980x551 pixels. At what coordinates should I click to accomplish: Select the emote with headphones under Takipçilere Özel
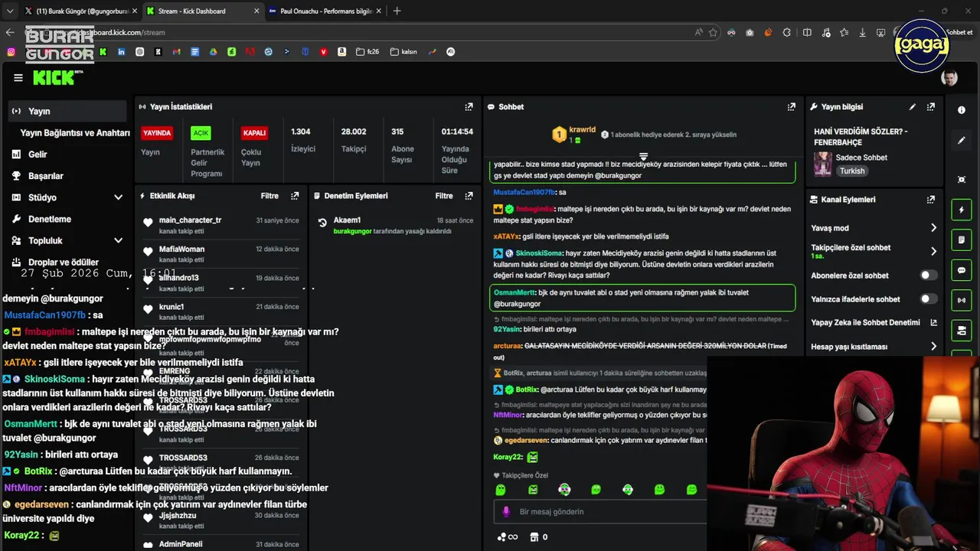click(564, 490)
